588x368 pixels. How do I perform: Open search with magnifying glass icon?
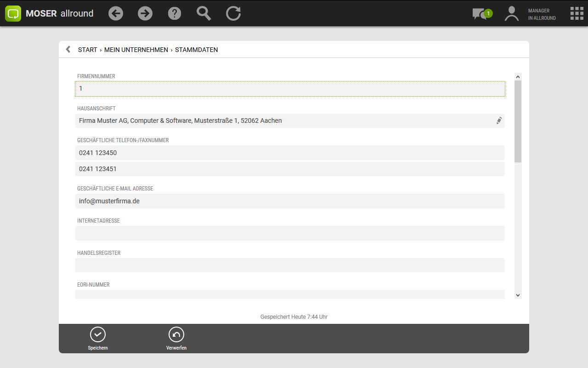coord(204,13)
